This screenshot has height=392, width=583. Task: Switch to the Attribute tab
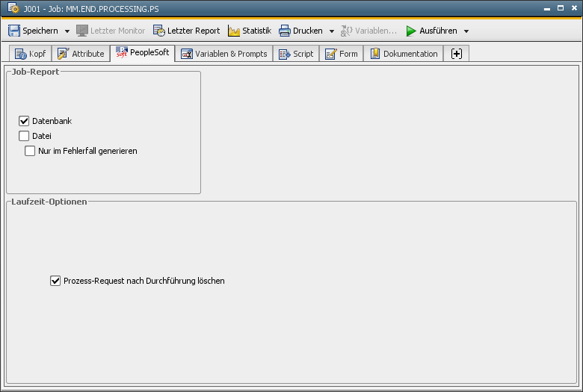[81, 54]
